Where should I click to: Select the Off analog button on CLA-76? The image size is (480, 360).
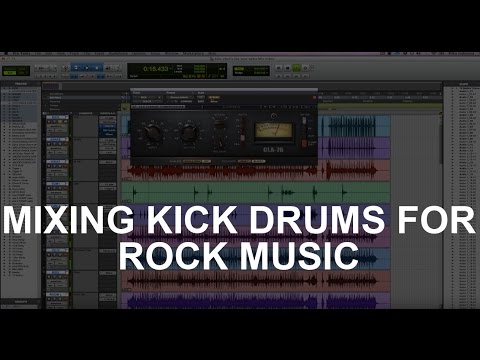coord(207,161)
